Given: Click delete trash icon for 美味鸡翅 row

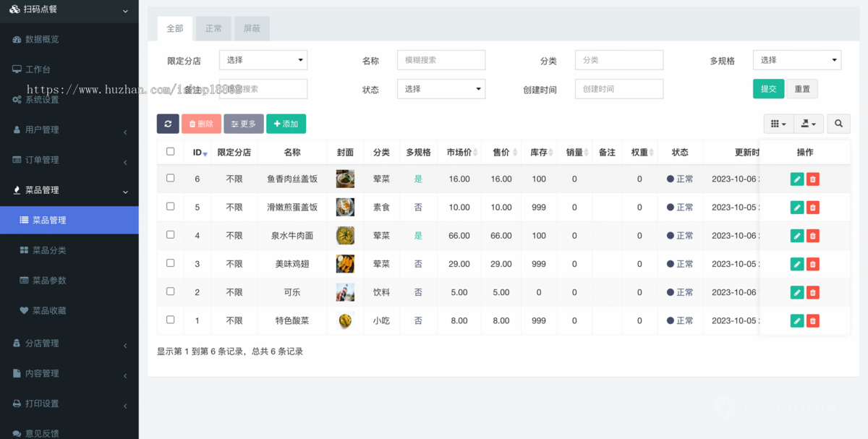Looking at the screenshot, I should click(x=812, y=264).
